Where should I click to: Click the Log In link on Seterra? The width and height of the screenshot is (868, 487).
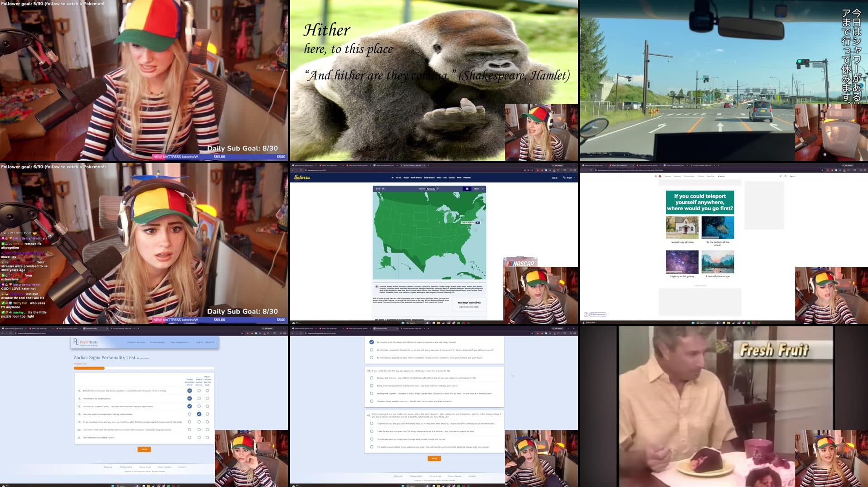[554, 178]
